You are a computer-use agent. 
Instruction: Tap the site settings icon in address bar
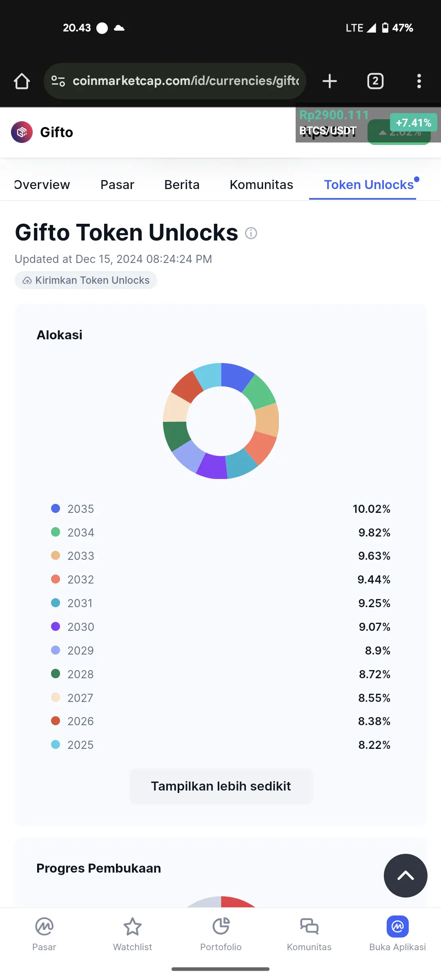point(58,81)
